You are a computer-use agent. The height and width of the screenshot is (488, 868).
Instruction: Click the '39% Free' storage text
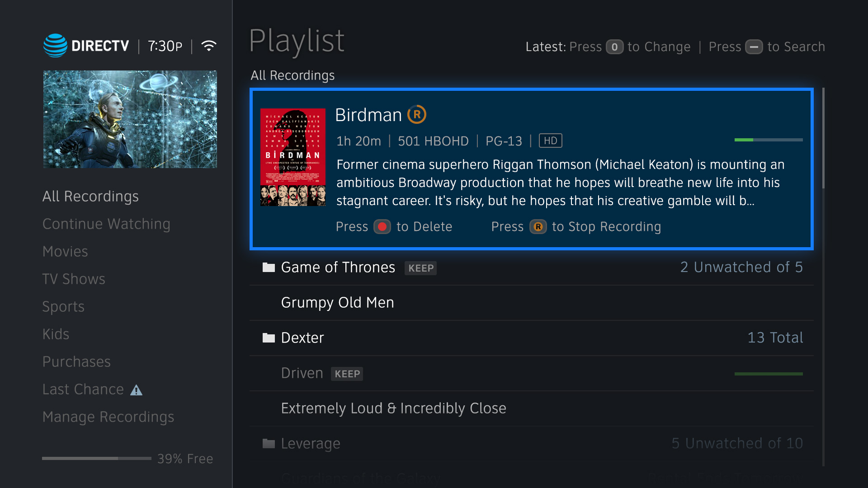coord(185,459)
